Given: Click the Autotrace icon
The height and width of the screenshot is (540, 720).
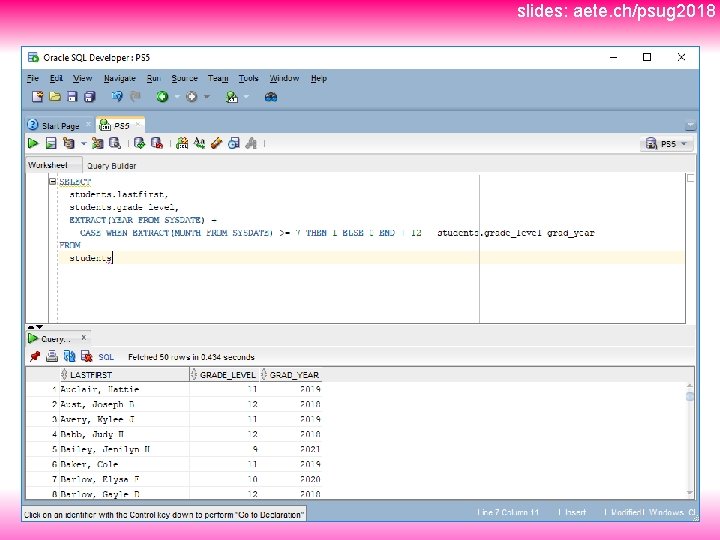Looking at the screenshot, I should [x=97, y=143].
